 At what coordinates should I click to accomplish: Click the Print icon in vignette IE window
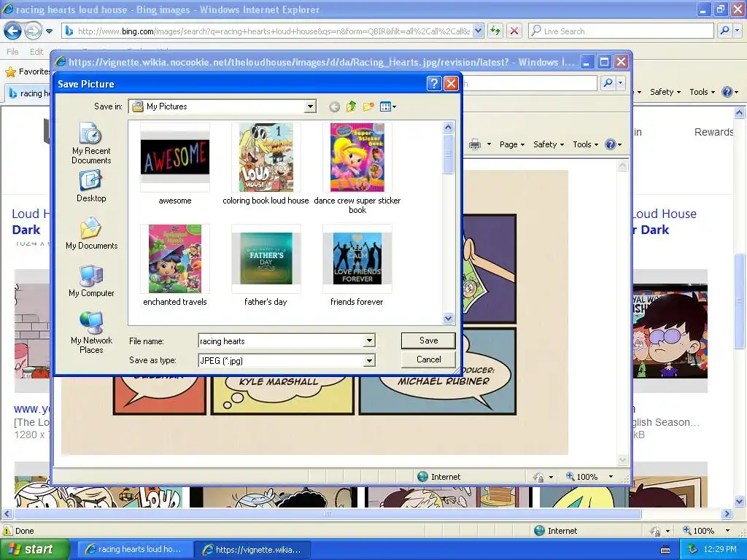click(x=475, y=144)
